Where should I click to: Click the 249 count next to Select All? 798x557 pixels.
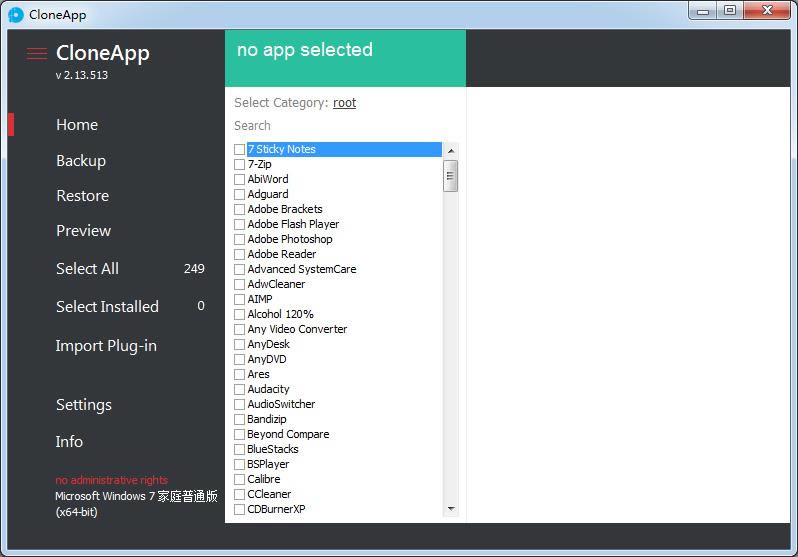click(x=194, y=269)
